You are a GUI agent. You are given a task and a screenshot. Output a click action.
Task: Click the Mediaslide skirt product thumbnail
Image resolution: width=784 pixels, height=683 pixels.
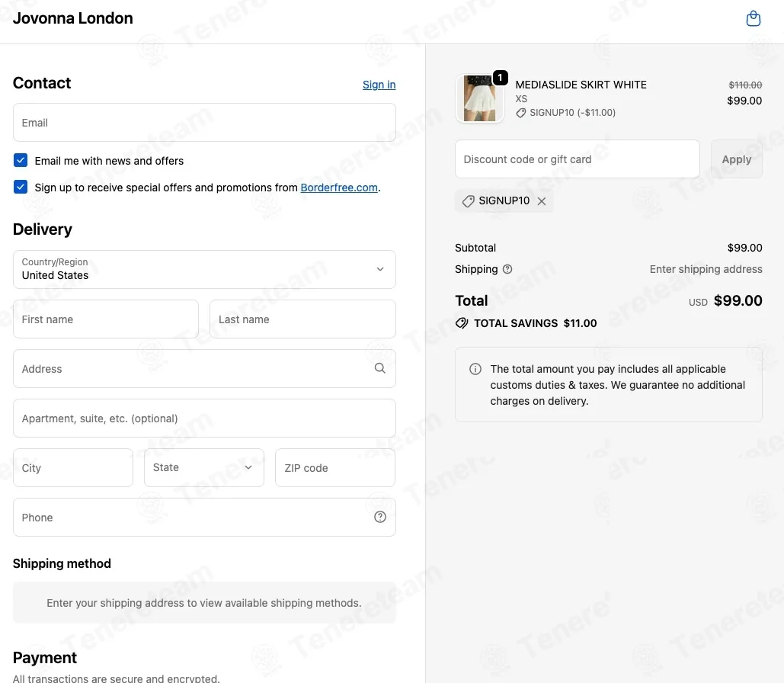click(x=479, y=98)
